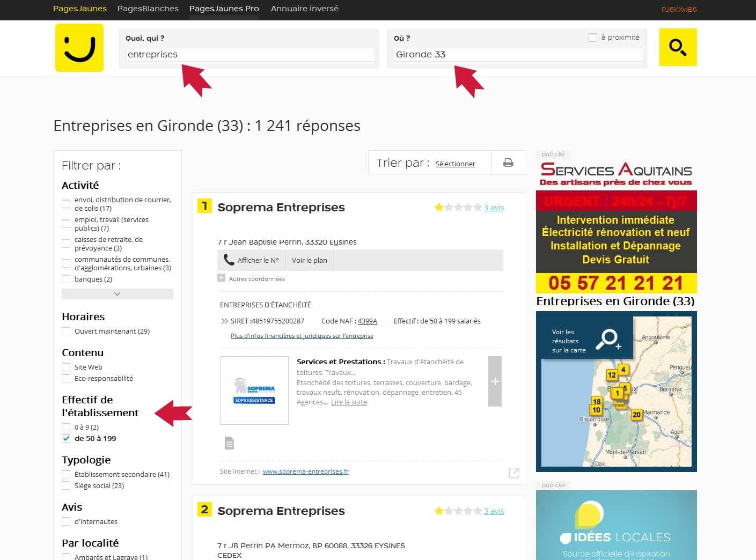The width and height of the screenshot is (756, 560).
Task: Click Afficher le N° button
Action: (x=252, y=260)
